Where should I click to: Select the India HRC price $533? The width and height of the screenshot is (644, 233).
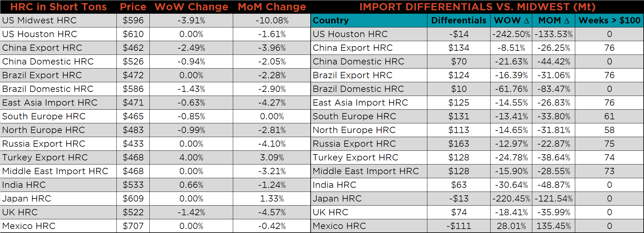point(133,185)
